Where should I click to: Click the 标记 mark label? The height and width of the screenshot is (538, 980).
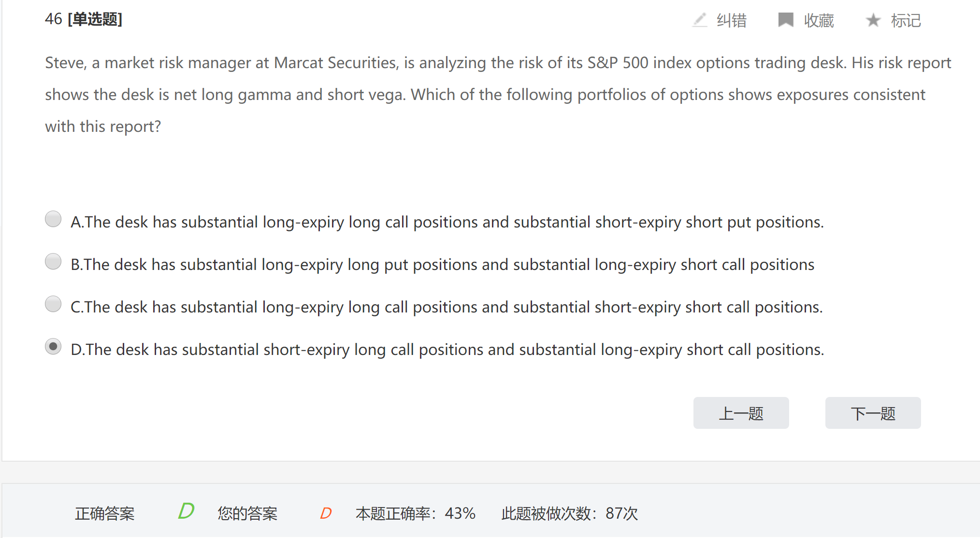906,21
